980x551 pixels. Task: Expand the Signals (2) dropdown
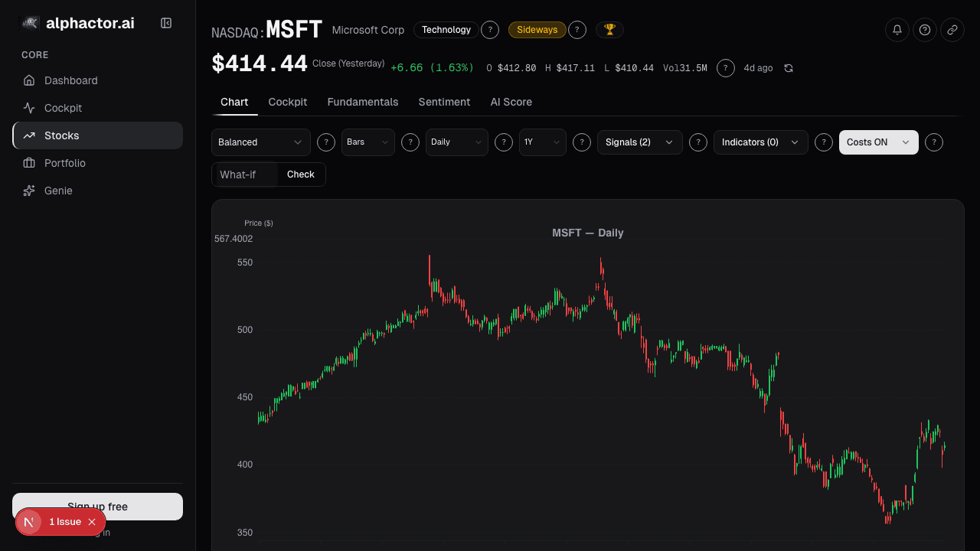point(640,142)
